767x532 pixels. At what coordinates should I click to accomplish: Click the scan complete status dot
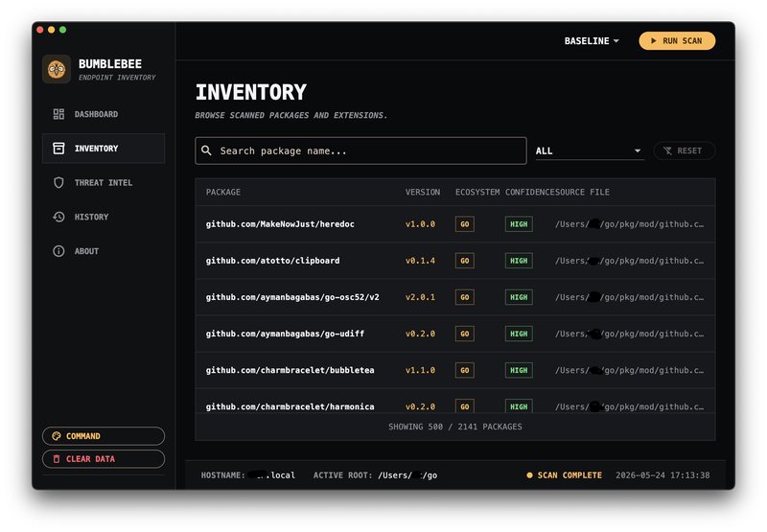click(x=529, y=474)
